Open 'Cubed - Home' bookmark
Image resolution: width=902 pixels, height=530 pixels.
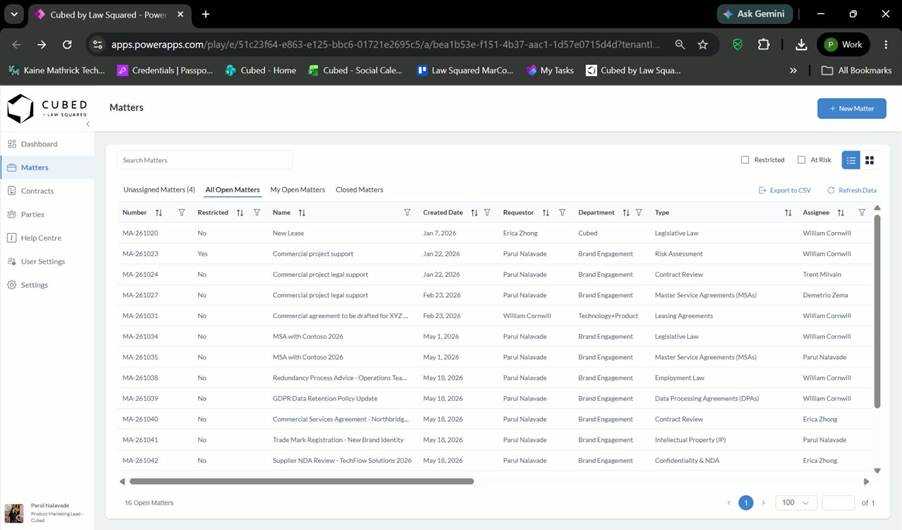click(261, 70)
